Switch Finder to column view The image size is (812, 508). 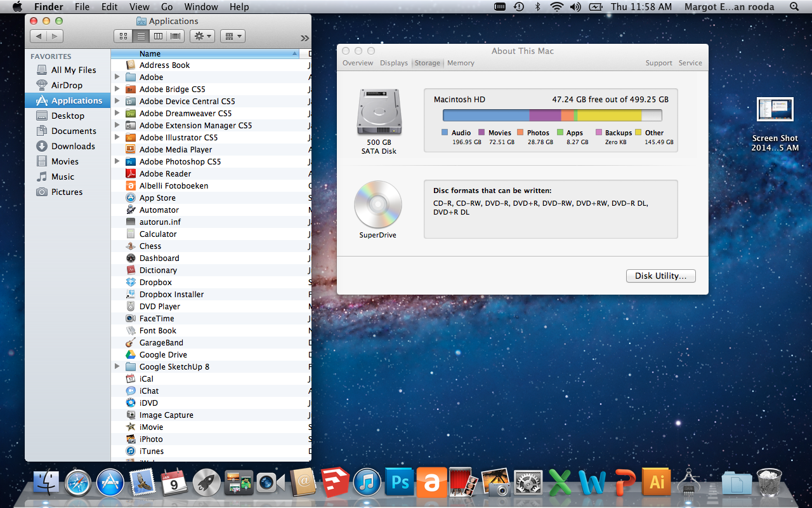159,36
